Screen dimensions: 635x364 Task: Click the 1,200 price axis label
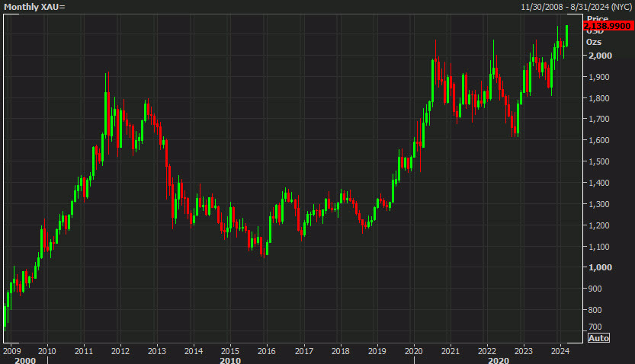click(599, 225)
